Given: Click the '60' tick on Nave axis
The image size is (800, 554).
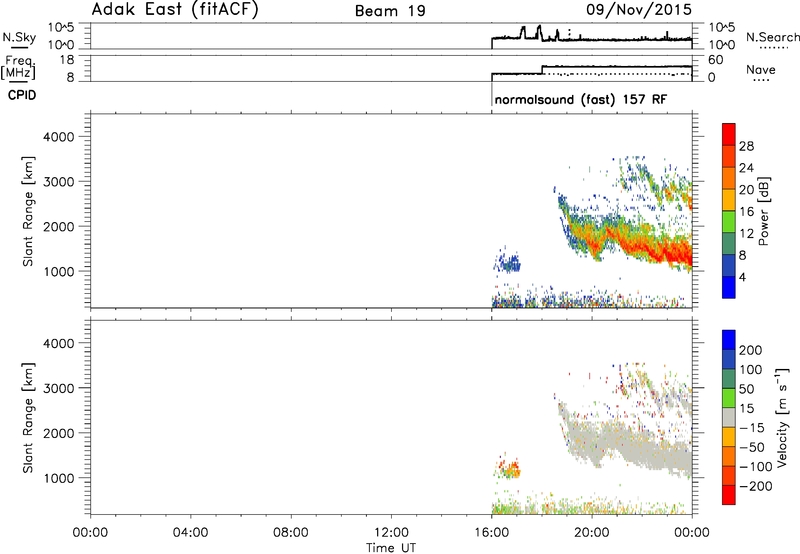Looking at the screenshot, I should point(715,60).
